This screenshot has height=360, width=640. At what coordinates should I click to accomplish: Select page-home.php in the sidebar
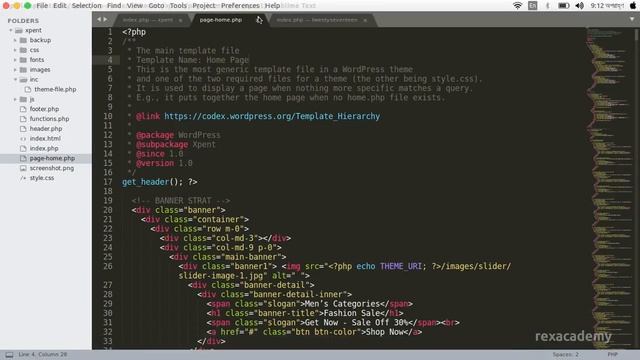coord(52,158)
